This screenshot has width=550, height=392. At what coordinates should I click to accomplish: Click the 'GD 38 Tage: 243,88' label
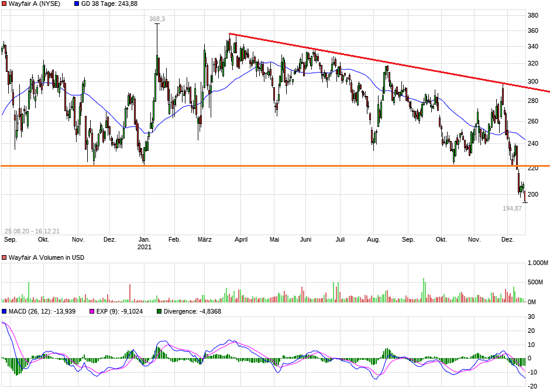(x=109, y=4)
